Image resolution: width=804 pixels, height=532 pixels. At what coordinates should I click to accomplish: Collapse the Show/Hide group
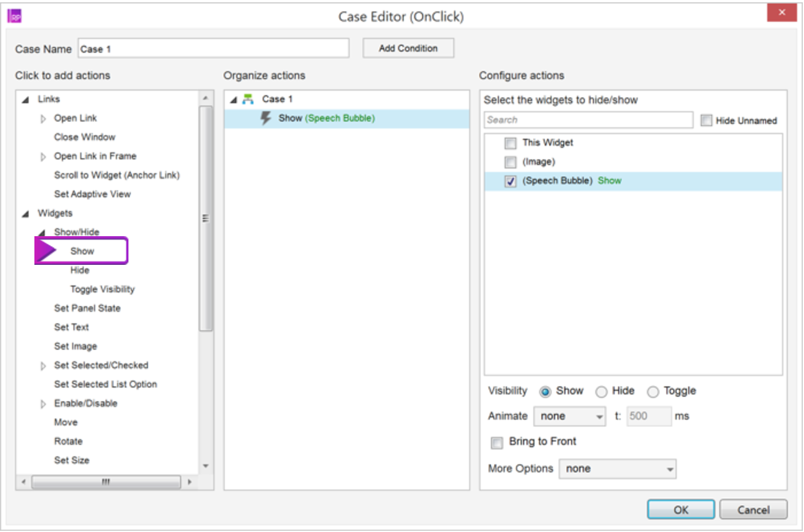click(42, 233)
